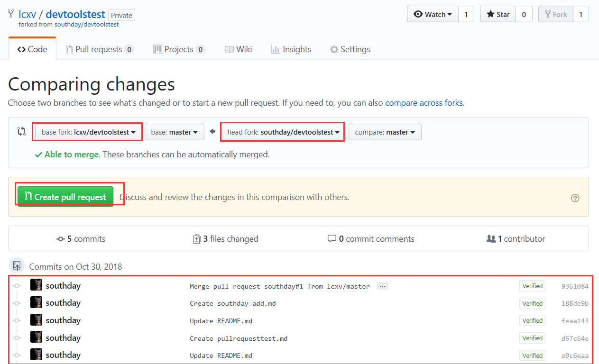Jump to the 3 files changed section

[x=225, y=239]
